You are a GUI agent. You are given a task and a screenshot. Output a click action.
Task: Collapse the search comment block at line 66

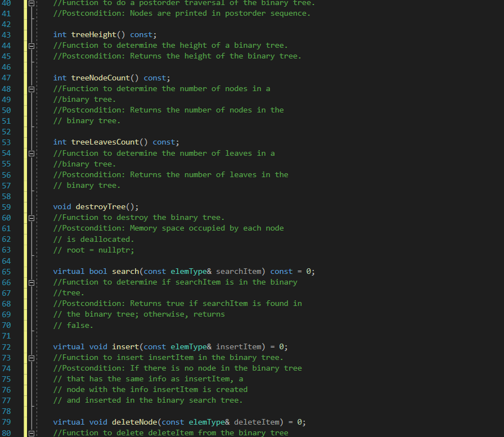(x=32, y=282)
